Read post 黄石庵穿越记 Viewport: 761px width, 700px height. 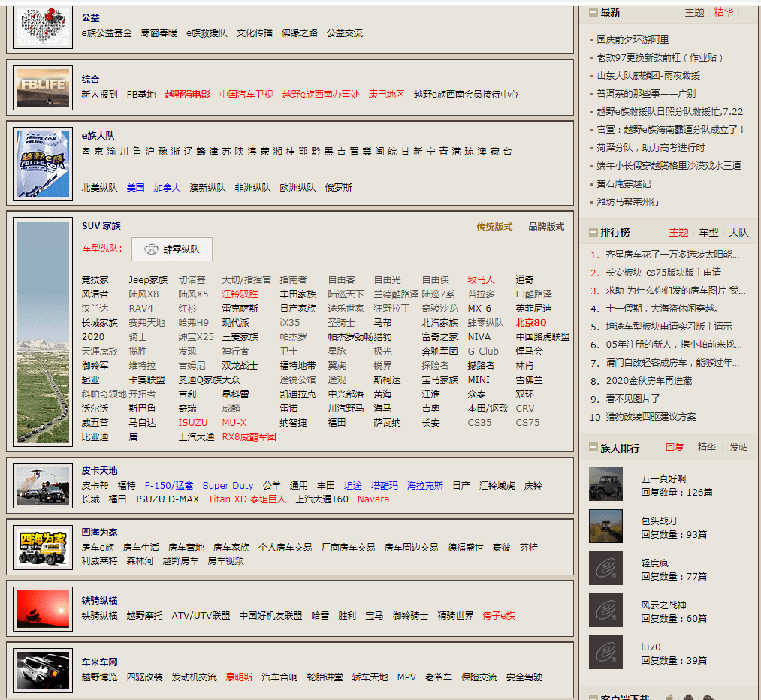[x=624, y=184]
